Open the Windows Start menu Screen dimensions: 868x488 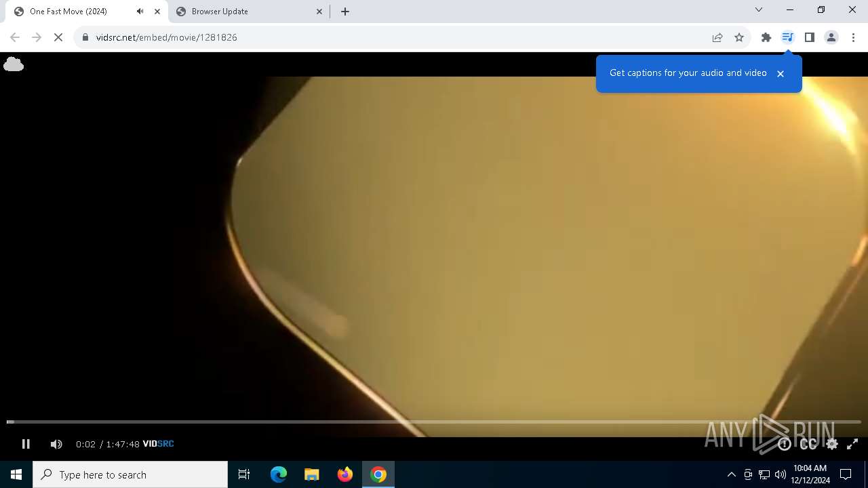(x=16, y=474)
